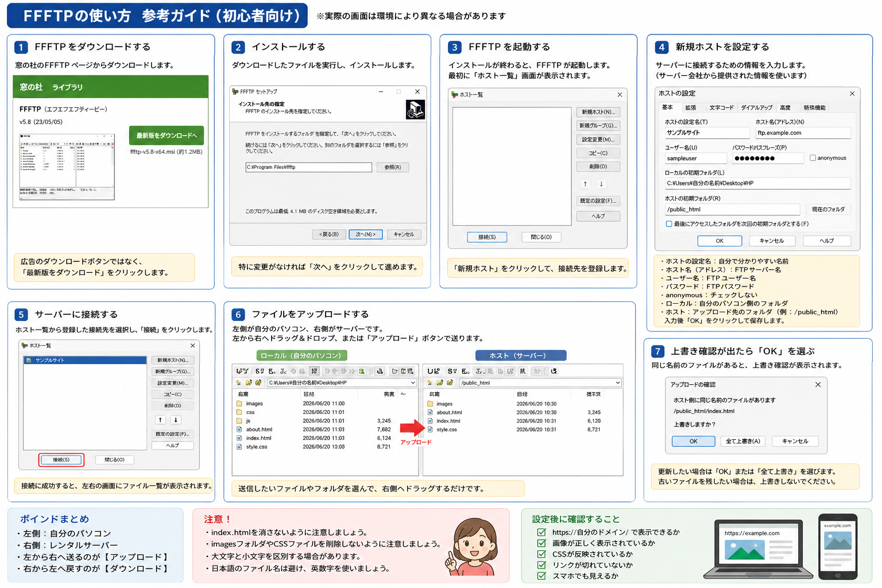Enable 最後にアクセスしたフォルダを次回の初期フォルダとする checkbox
This screenshot has width=882, height=588.
point(669,224)
